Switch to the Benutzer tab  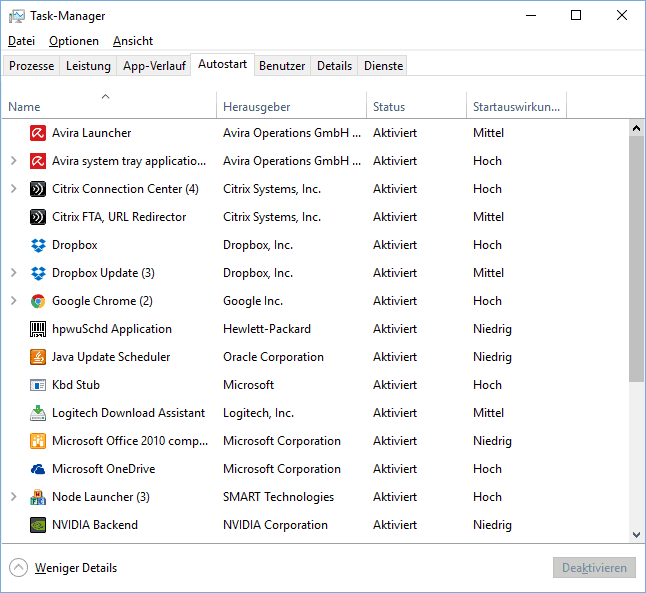click(282, 66)
